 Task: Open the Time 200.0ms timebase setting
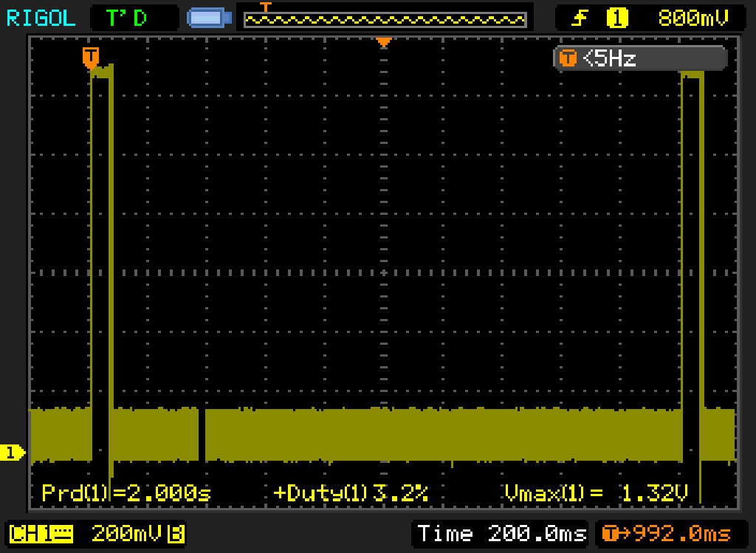coord(501,533)
